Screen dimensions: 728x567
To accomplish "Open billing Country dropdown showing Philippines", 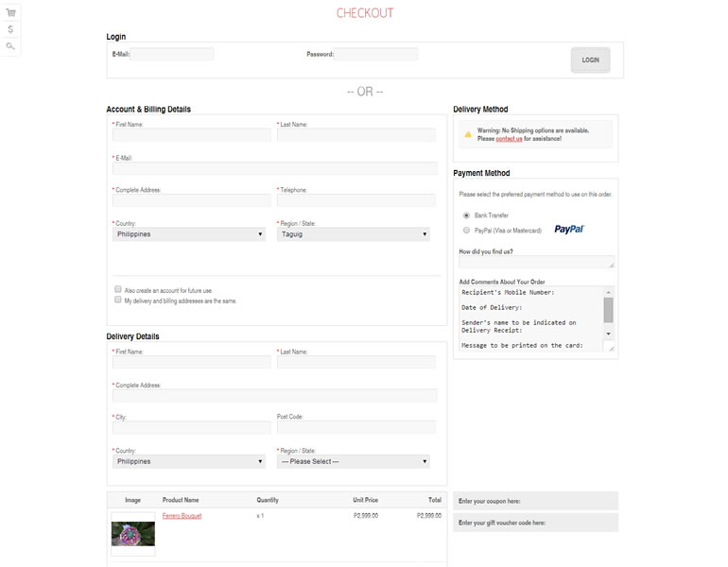I will coord(188,234).
